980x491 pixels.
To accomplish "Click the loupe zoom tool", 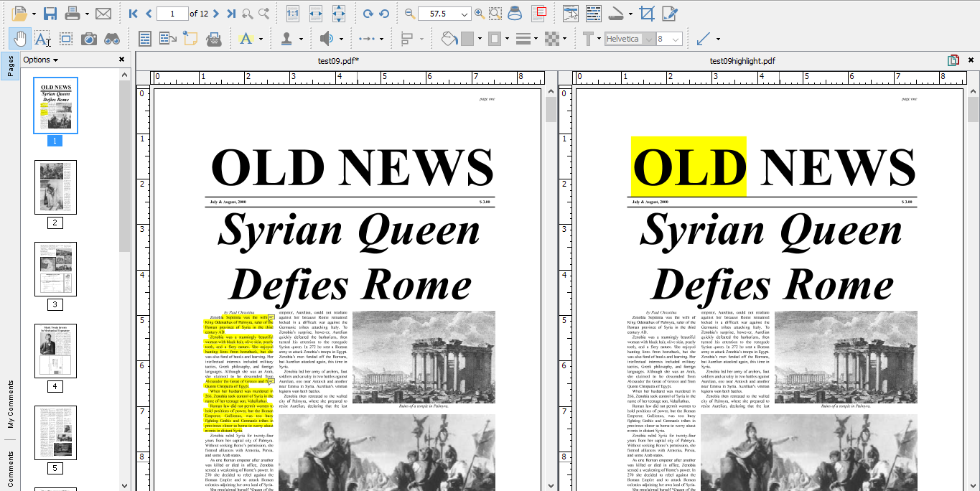I will (496, 14).
